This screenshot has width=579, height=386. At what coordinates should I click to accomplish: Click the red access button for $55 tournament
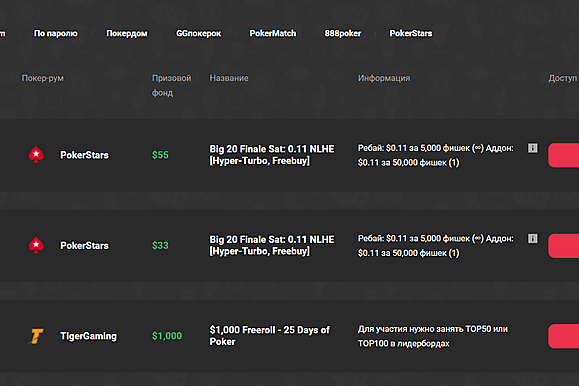(563, 155)
